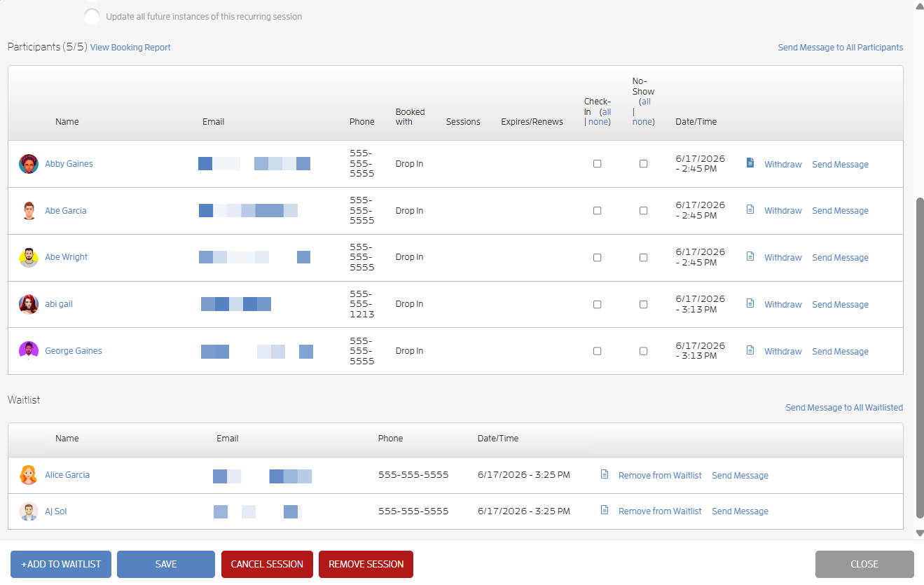Viewport: 924px width, 585px height.
Task: Open George Gaines profile name link
Action: coord(74,351)
